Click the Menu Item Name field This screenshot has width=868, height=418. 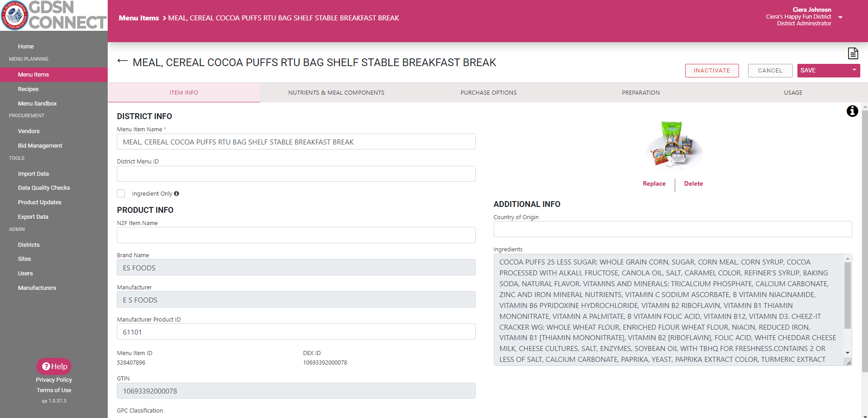pos(296,142)
